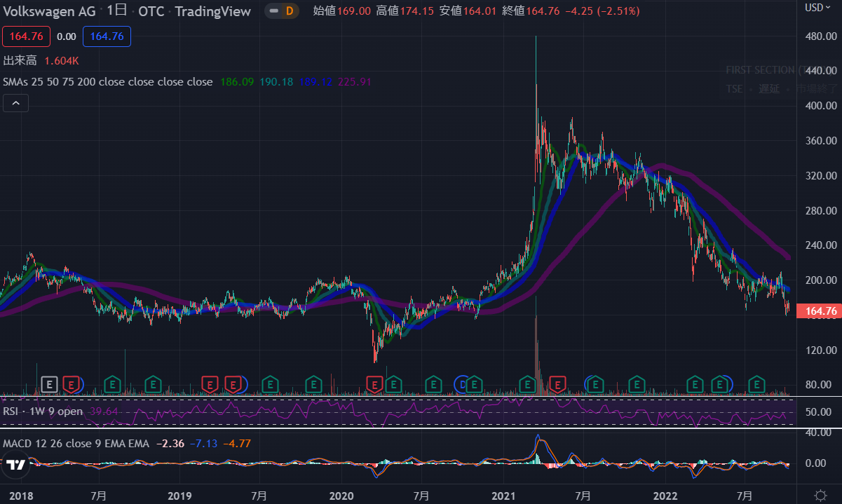
Task: Select the 出来高 volume legend
Action: [x=20, y=61]
